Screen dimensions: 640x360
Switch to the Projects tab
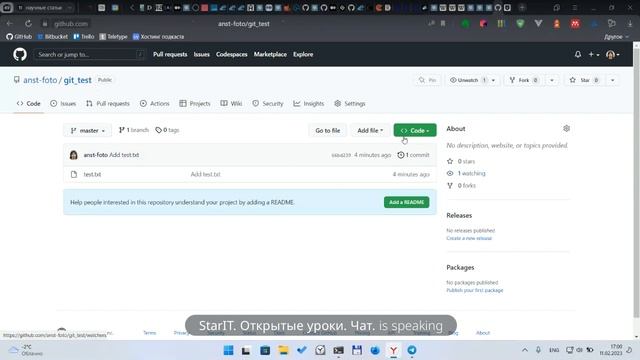[x=195, y=104]
